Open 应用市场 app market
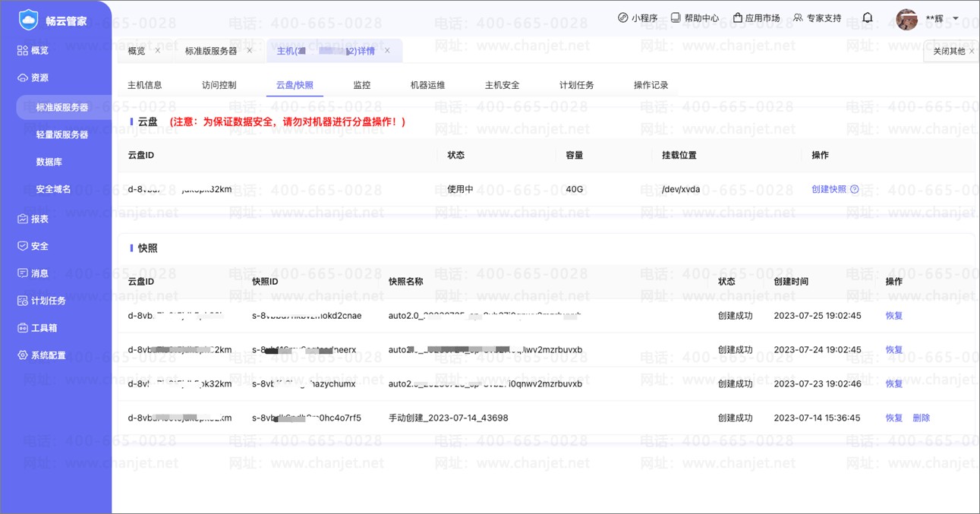This screenshot has width=980, height=514. point(737,17)
